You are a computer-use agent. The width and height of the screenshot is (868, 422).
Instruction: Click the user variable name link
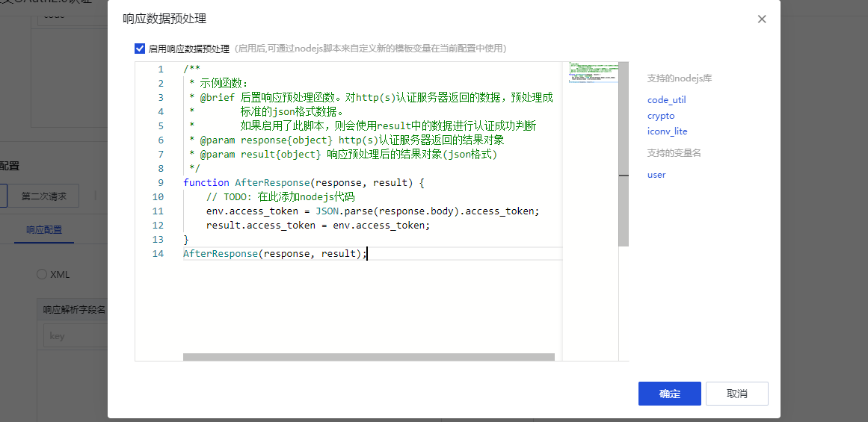click(656, 175)
